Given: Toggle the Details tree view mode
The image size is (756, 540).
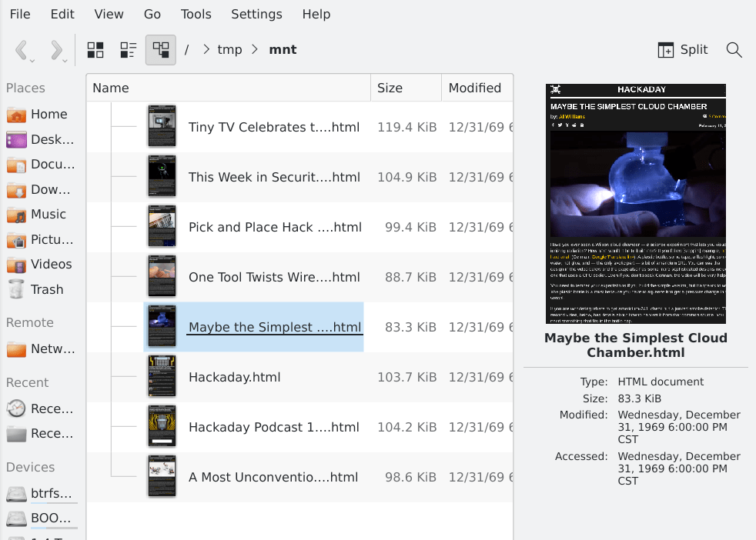Looking at the screenshot, I should pos(160,50).
